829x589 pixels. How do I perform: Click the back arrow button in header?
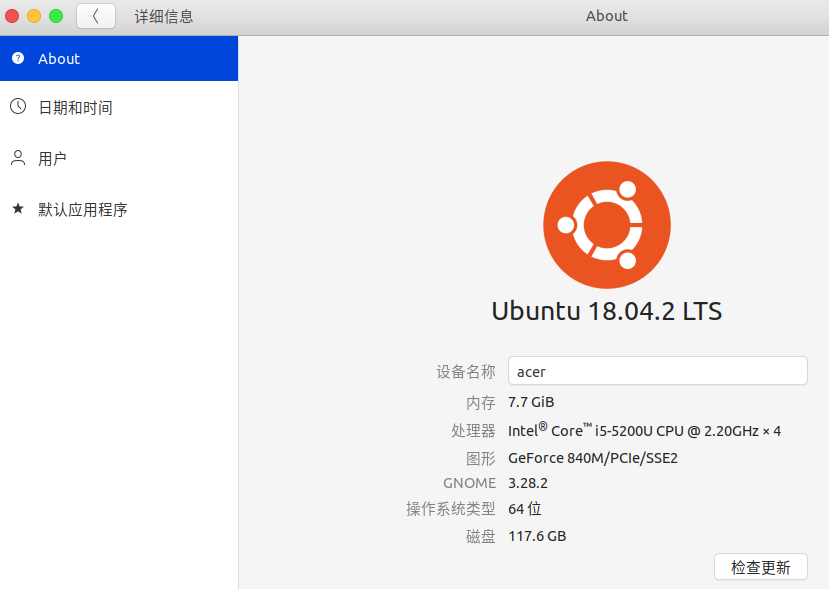coord(96,16)
